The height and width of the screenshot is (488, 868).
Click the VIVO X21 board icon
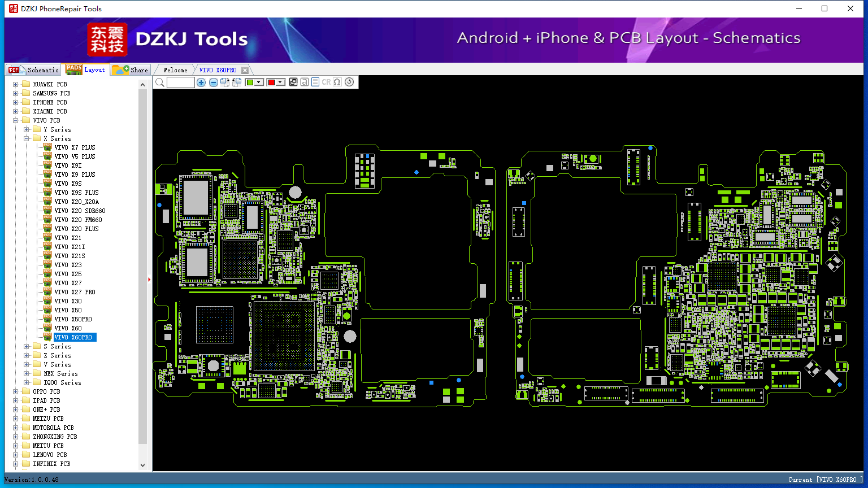click(x=47, y=238)
